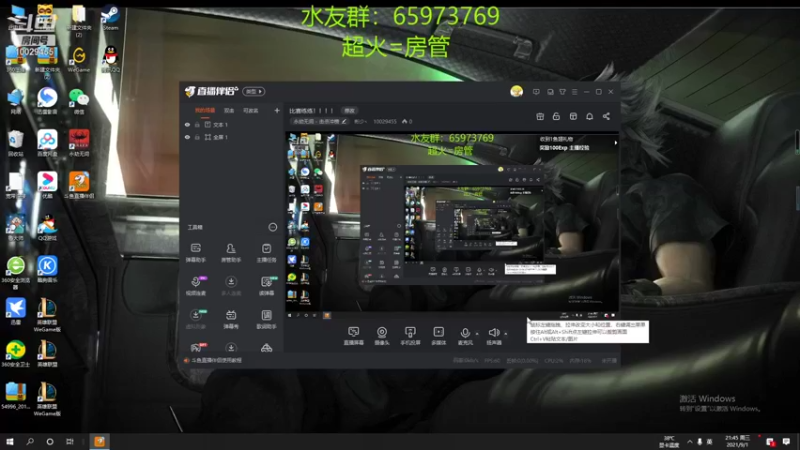Collapse the 工具箱 toolbox section

point(272,227)
